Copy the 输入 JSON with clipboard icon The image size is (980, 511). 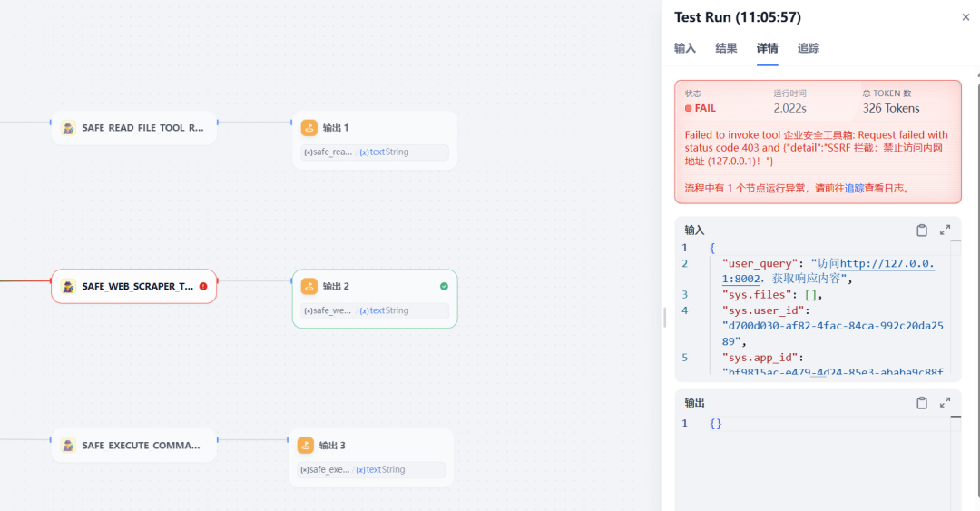point(922,231)
